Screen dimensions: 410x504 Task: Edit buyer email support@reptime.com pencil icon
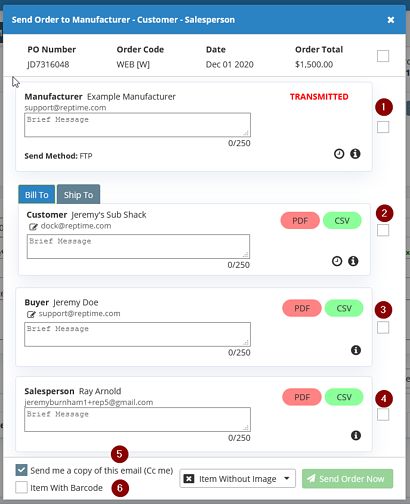click(x=31, y=314)
